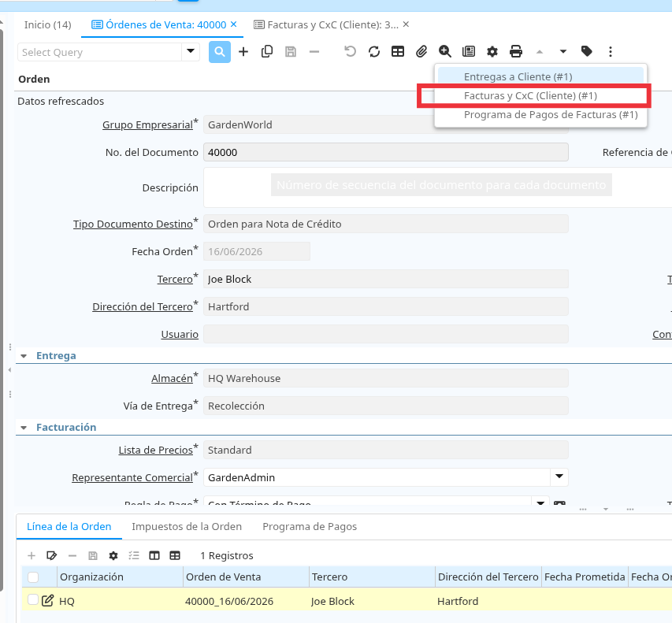Toggle grid table icon in line toolbar
The height and width of the screenshot is (623, 672).
coord(175,556)
